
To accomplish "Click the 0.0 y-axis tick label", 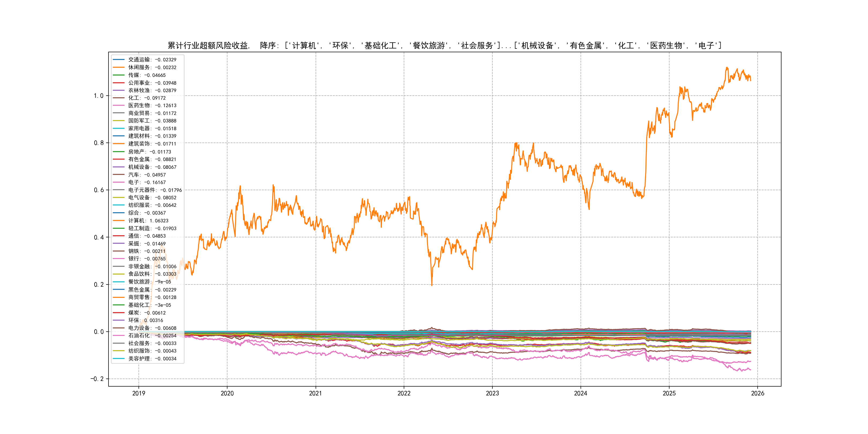I will point(98,332).
